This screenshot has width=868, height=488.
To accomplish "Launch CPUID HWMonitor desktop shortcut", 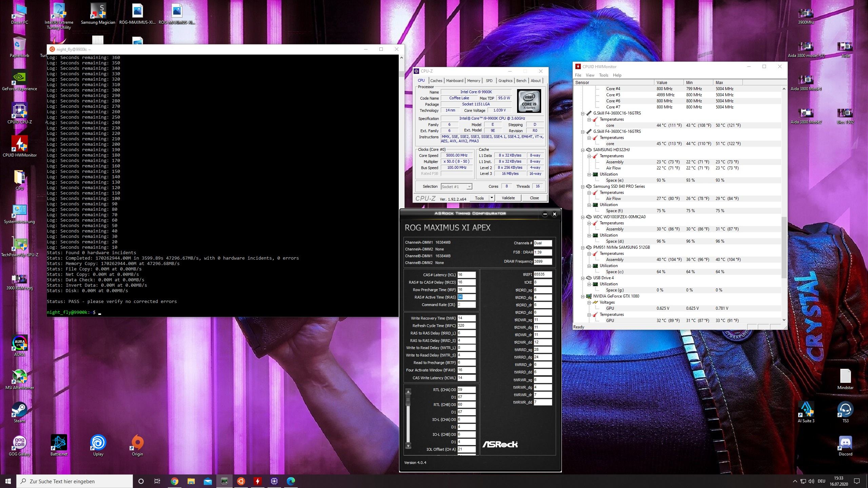I will (x=19, y=147).
